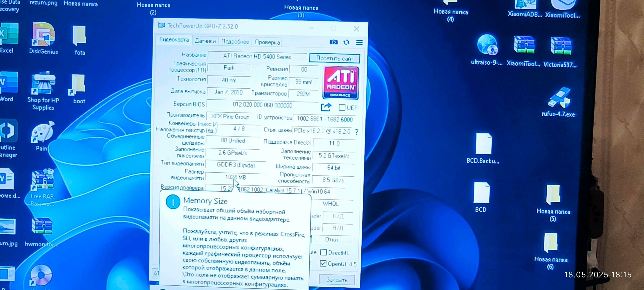644x290 pixels.
Task: Click the BIOS version field
Action: tap(262, 105)
